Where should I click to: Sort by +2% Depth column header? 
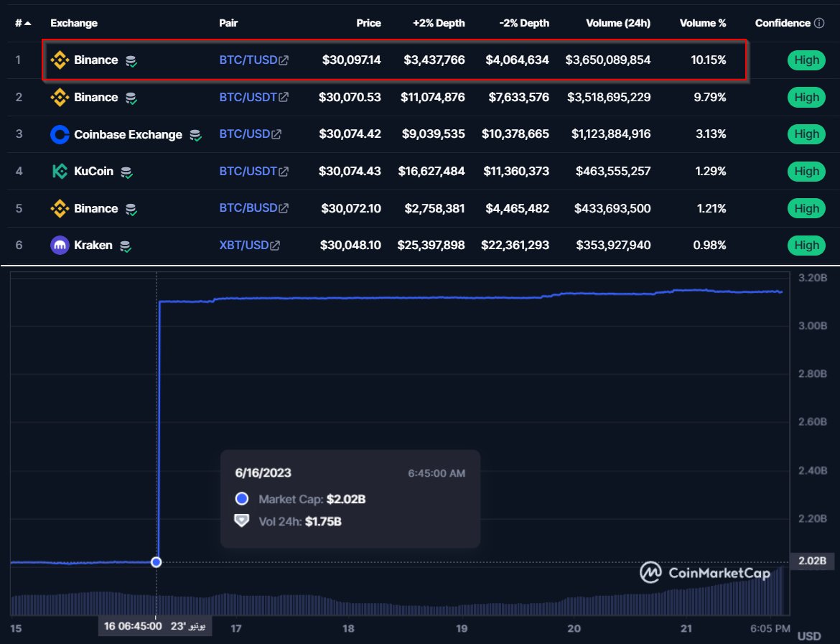439,23
